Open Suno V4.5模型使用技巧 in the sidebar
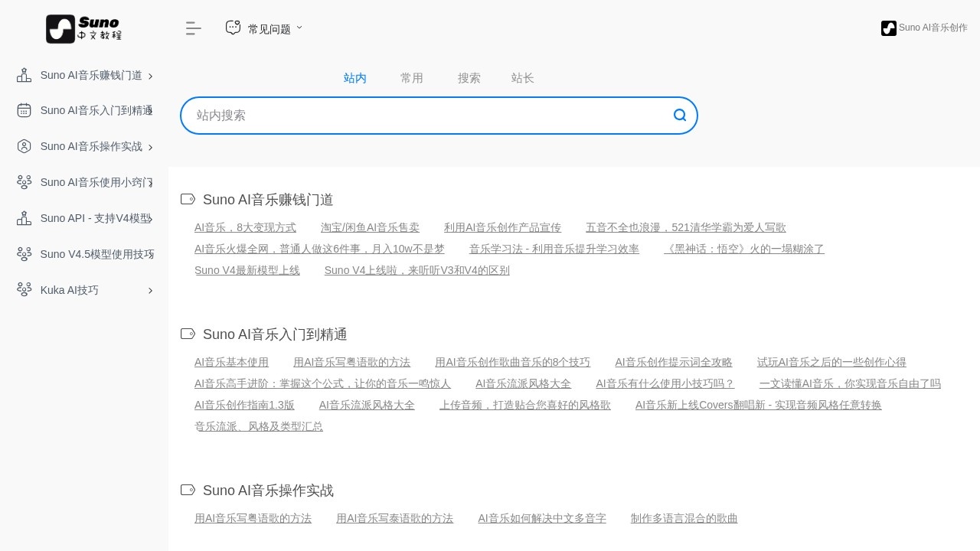The width and height of the screenshot is (980, 551). click(97, 254)
